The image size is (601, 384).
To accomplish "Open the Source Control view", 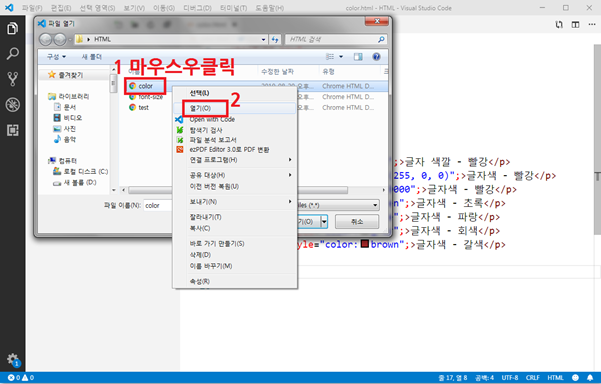I will click(12, 79).
